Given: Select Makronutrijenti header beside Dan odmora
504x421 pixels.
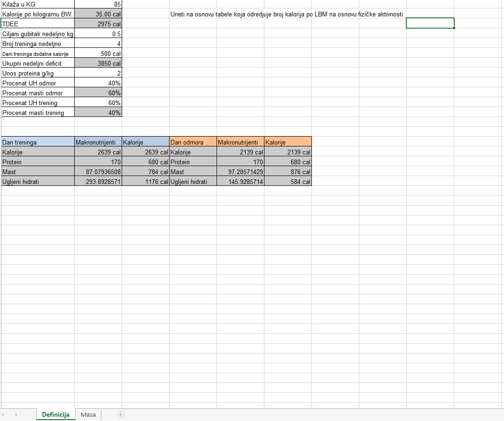Looking at the screenshot, I should 240,142.
